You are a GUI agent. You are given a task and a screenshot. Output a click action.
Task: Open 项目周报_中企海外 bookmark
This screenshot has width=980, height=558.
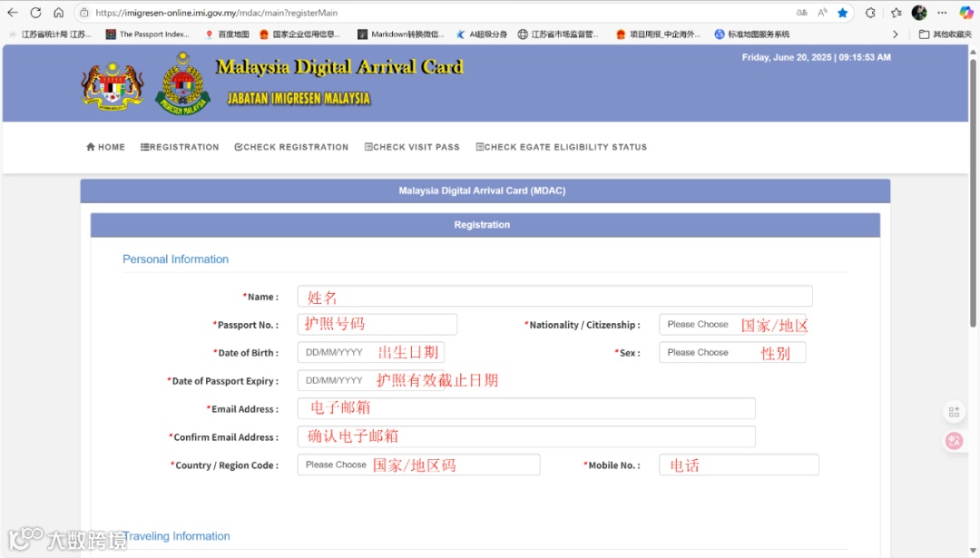point(658,34)
